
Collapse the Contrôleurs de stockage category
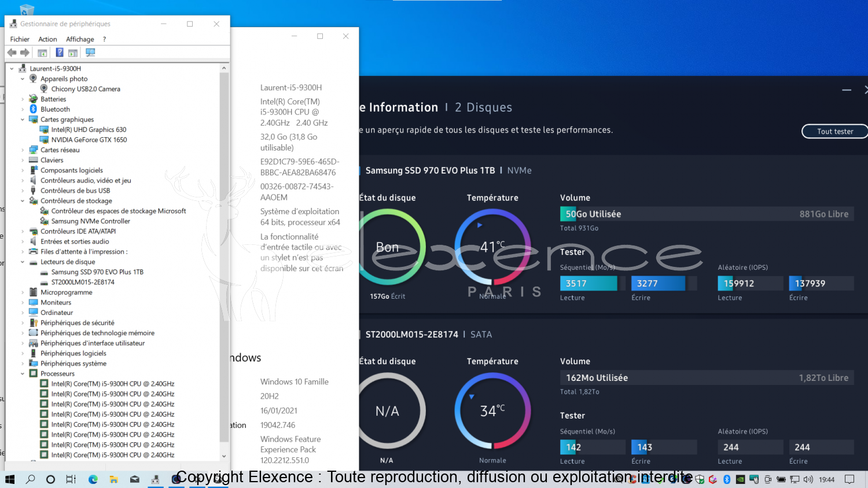pos(23,201)
